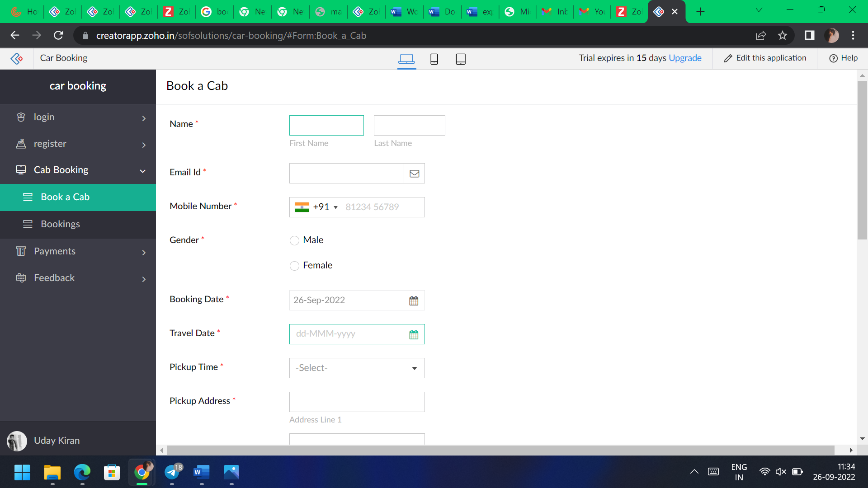Viewport: 868px width, 488px height.
Task: Open the calendar for Booking Date
Action: click(x=413, y=300)
